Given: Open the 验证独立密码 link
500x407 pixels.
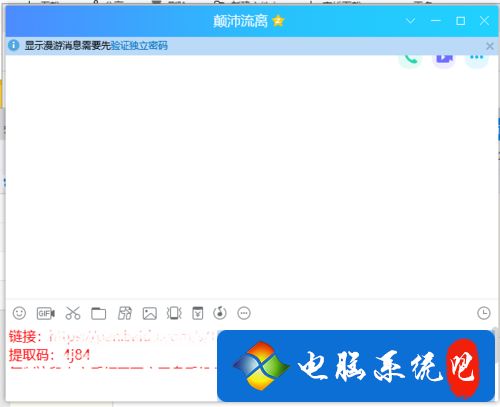Looking at the screenshot, I should click(139, 46).
